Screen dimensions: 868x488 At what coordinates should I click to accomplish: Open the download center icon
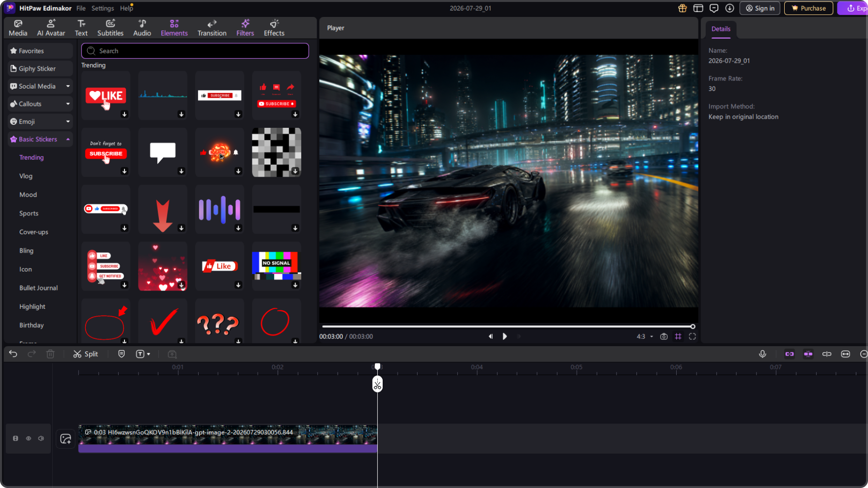(729, 8)
